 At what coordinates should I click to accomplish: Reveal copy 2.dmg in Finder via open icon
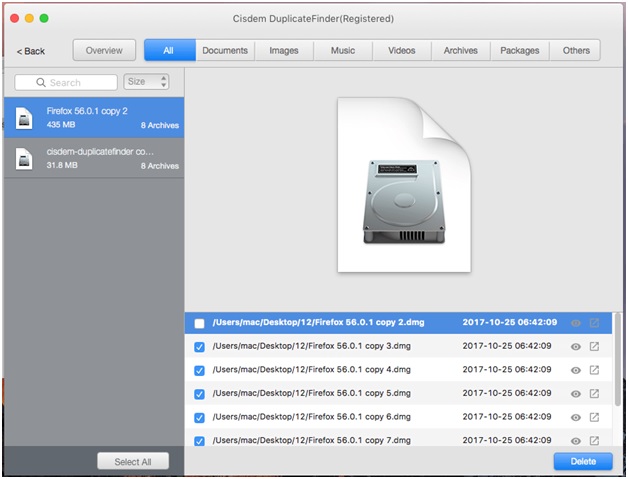(594, 323)
